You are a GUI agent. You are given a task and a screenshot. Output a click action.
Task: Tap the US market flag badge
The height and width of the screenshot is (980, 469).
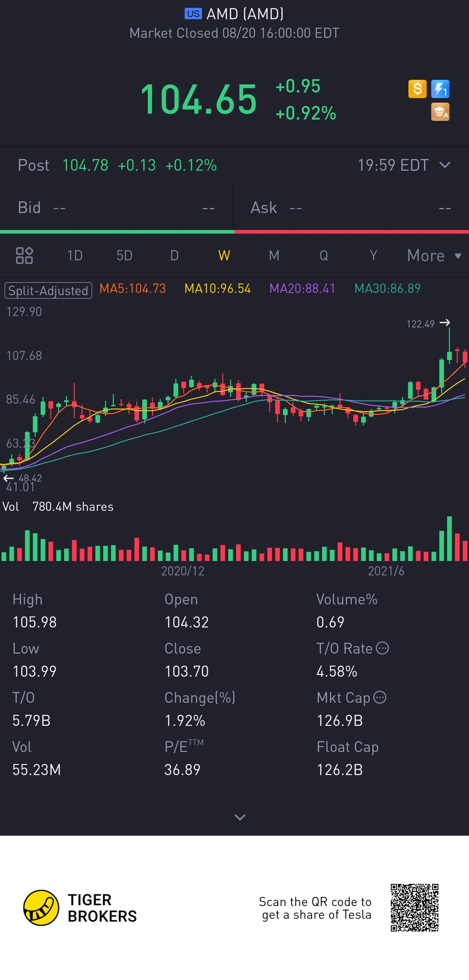[x=193, y=14]
